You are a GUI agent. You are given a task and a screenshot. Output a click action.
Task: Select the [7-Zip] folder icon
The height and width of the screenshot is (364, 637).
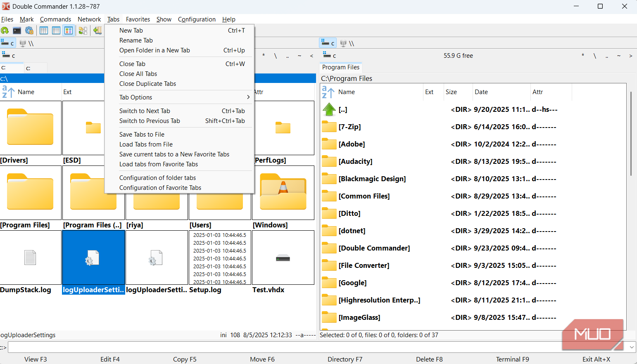coord(329,127)
